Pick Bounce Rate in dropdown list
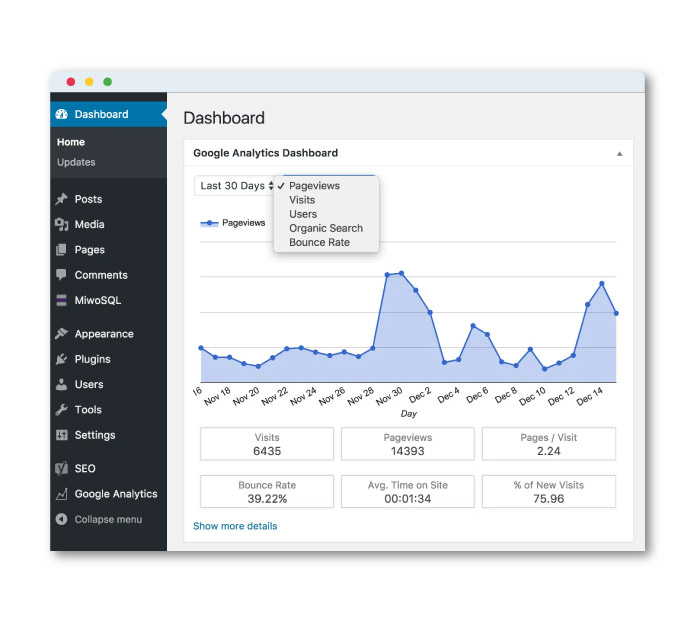The height and width of the screenshot is (628, 700). [319, 242]
